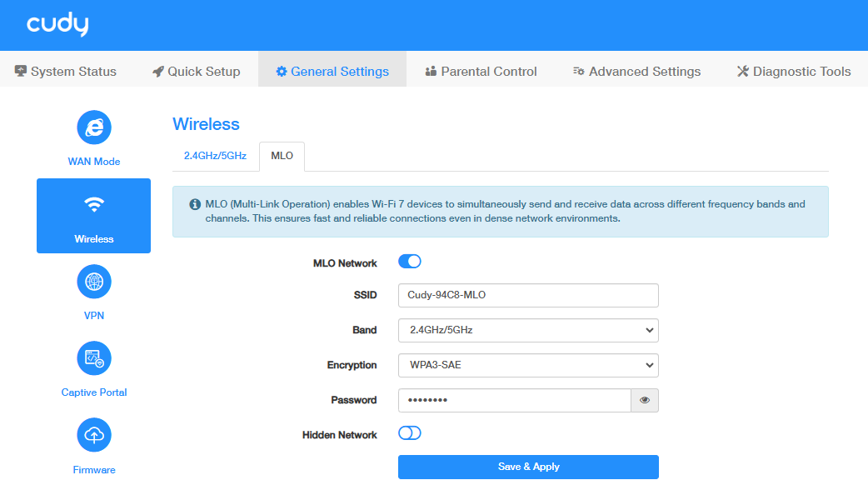This screenshot has height=495, width=868.
Task: Open the Encryption dropdown
Action: click(x=528, y=365)
